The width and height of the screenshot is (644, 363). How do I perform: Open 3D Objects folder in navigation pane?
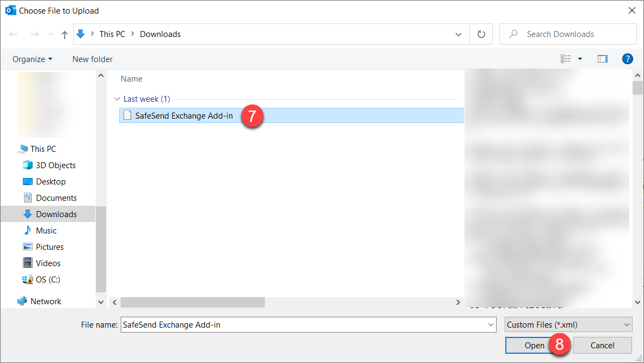point(56,165)
